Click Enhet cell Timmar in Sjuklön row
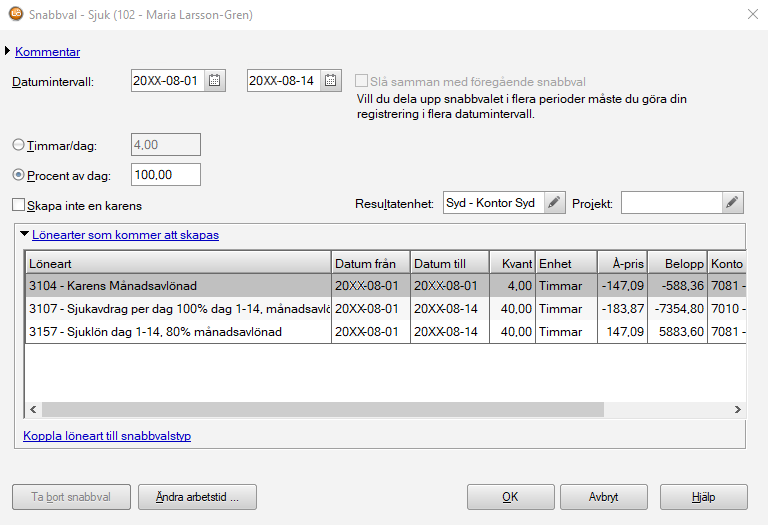This screenshot has width=768, height=525. 566,332
